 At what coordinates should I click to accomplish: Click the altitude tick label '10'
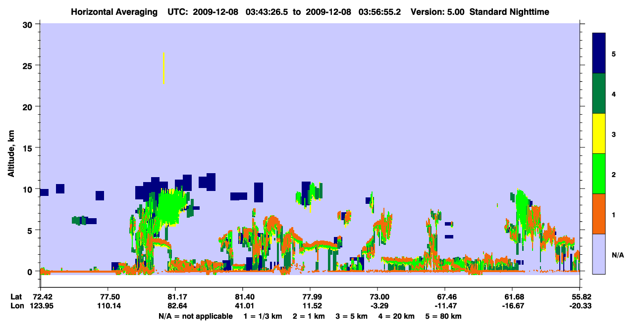[29, 189]
